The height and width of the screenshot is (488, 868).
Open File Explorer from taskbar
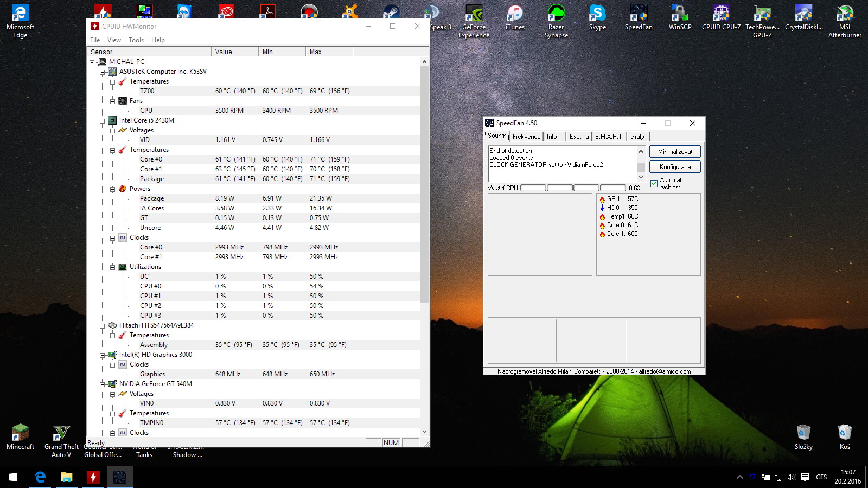[x=66, y=477]
